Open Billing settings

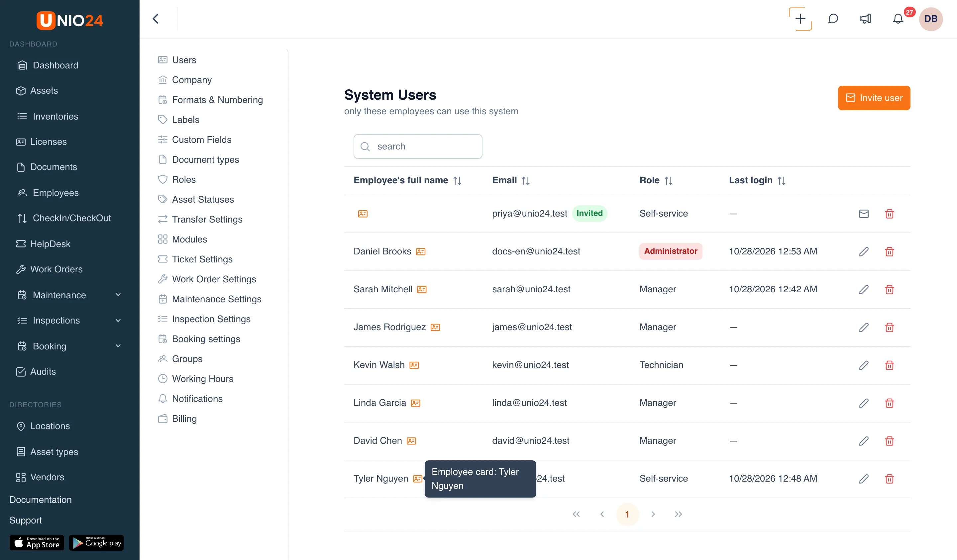177,419
